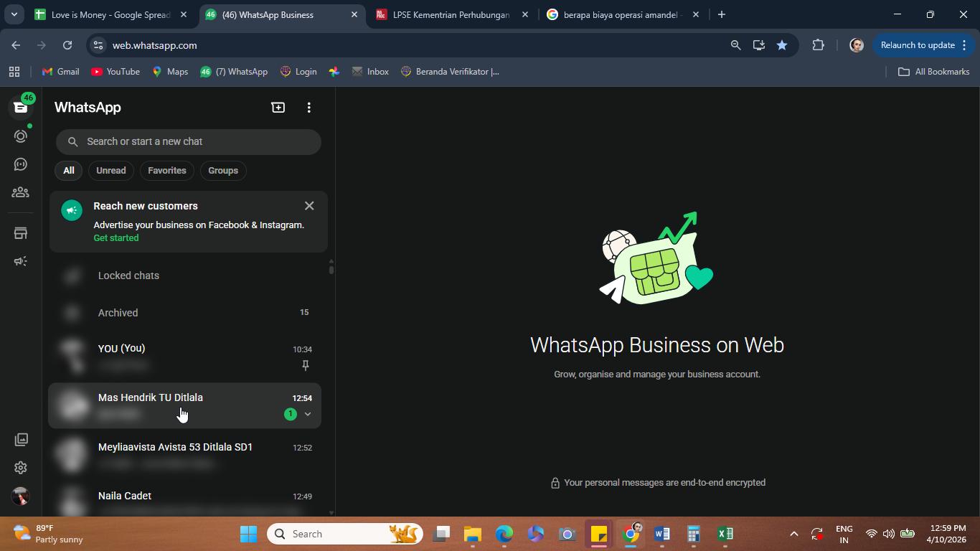
Task: Open the Windows Start menu
Action: [x=248, y=534]
